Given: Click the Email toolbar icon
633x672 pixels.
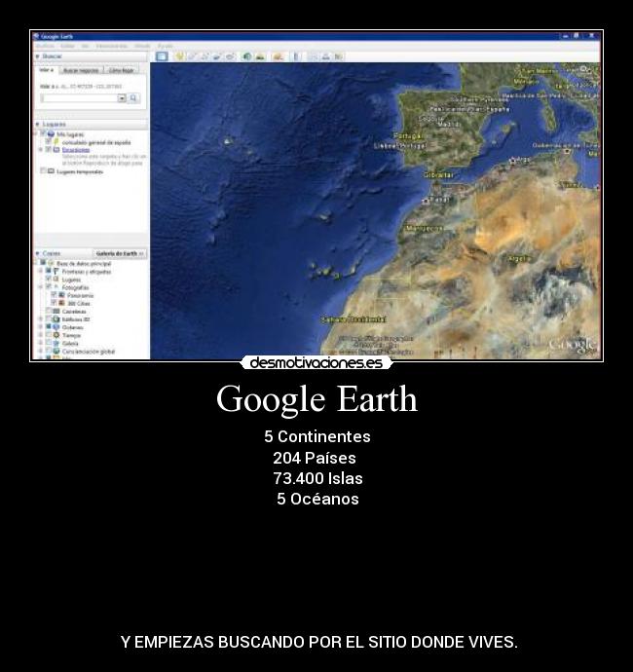Looking at the screenshot, I should pos(313,56).
